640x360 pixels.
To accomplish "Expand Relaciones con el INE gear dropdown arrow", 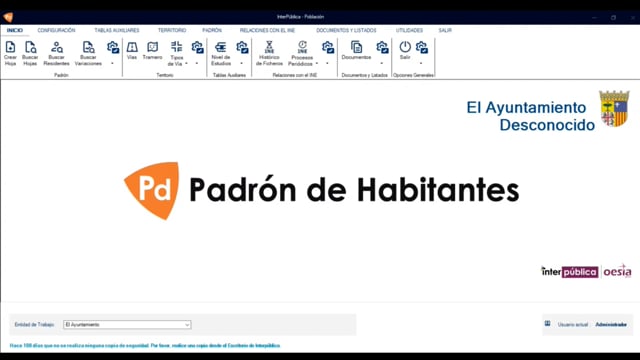I will (327, 63).
